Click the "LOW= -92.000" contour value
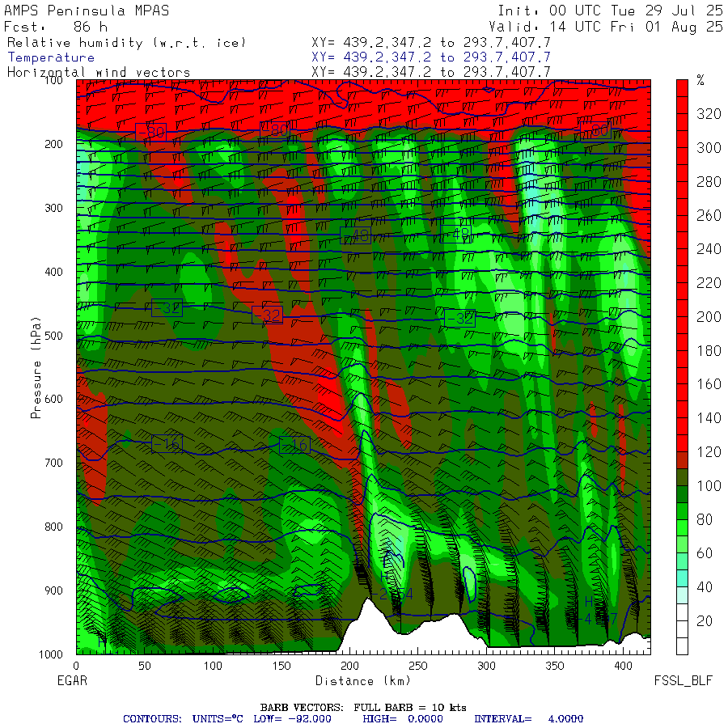This screenshot has width=728, height=728. (x=293, y=719)
